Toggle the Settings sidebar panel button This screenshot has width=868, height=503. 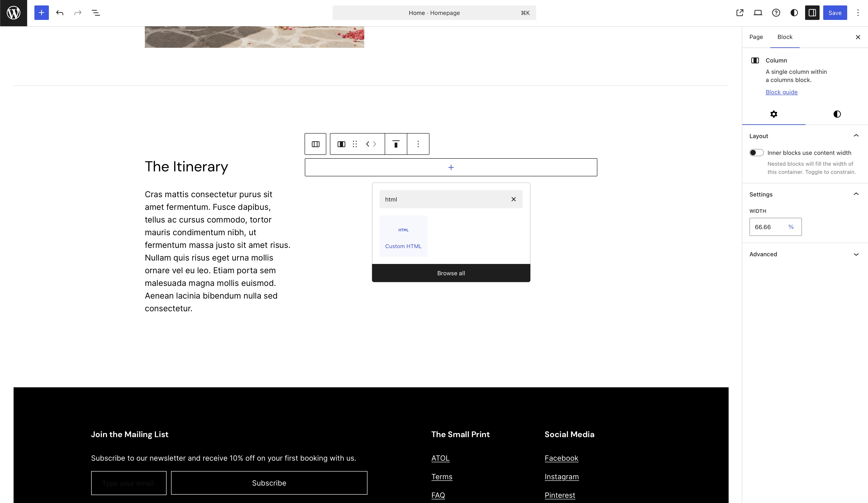click(812, 13)
